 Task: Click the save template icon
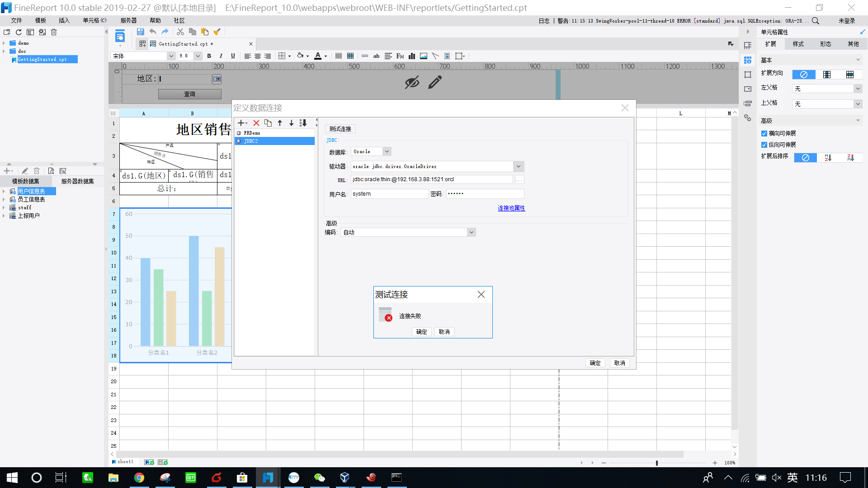140,32
